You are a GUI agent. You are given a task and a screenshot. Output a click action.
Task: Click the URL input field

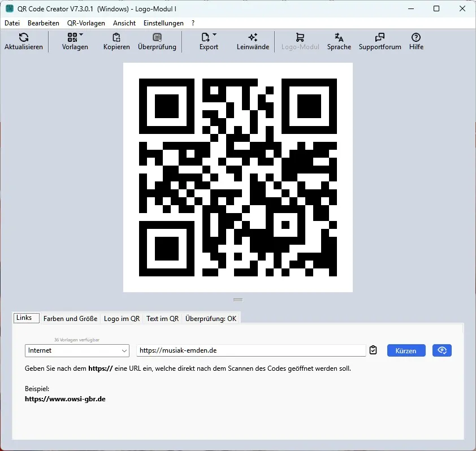[251, 350]
